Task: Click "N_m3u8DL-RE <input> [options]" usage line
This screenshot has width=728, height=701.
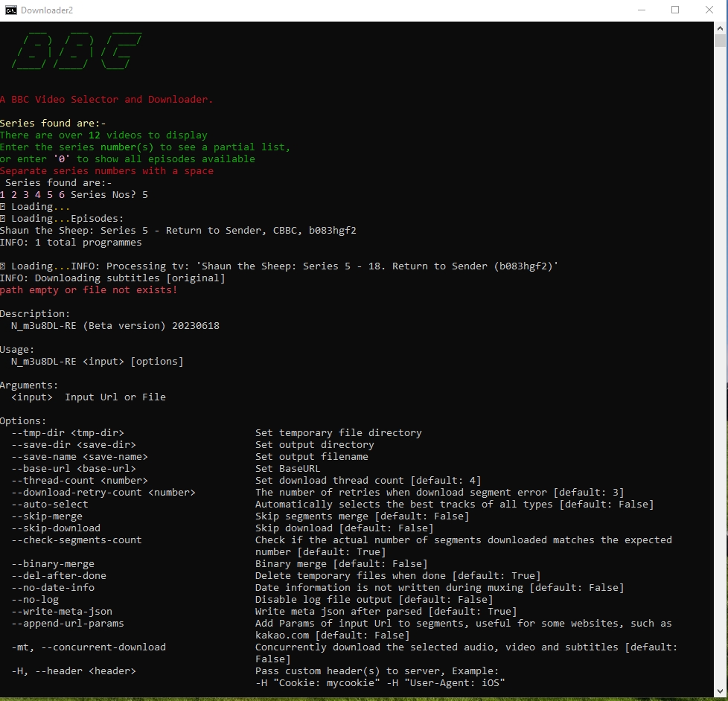Action: 98,361
